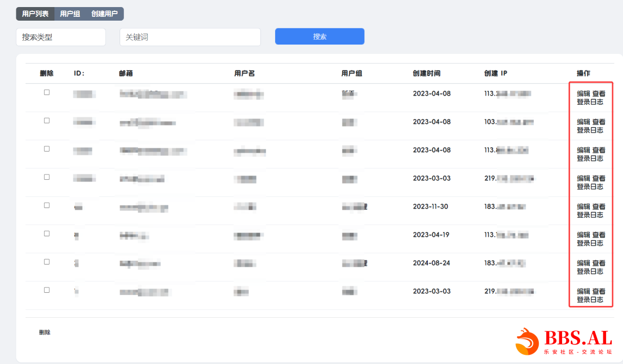This screenshot has height=364, width=623.
Task: Mark the checkbox in the last user row
Action: click(x=47, y=290)
